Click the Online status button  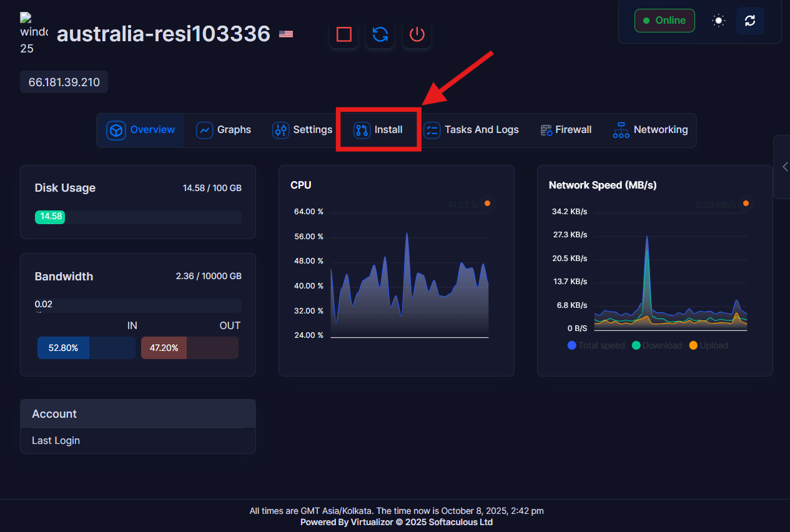[664, 21]
